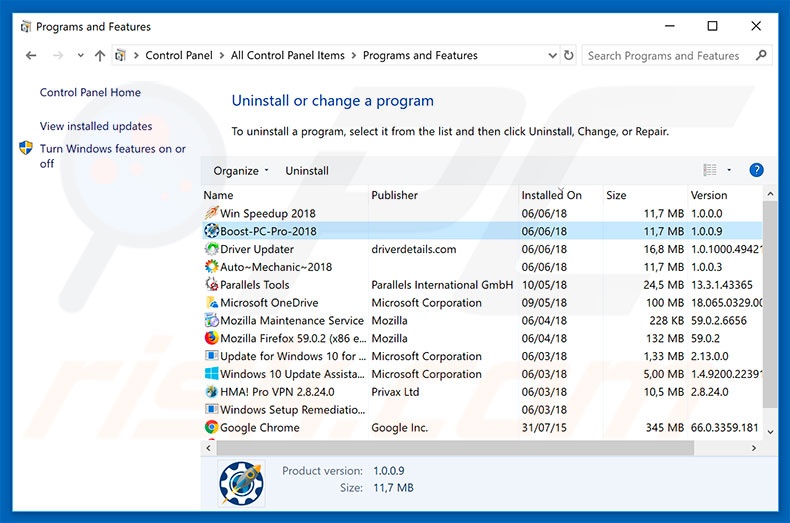This screenshot has height=523, width=790.
Task: Expand the chevron before Control Panel breadcrumb
Action: pyautogui.click(x=136, y=55)
